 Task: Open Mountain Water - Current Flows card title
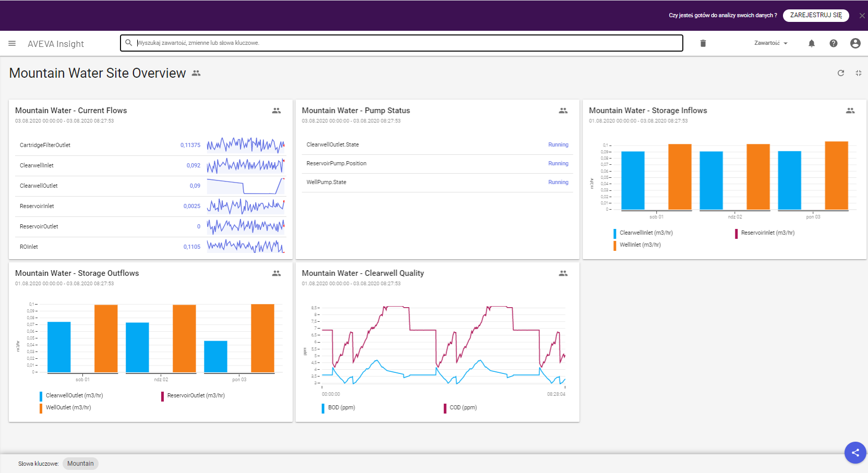pyautogui.click(x=71, y=111)
